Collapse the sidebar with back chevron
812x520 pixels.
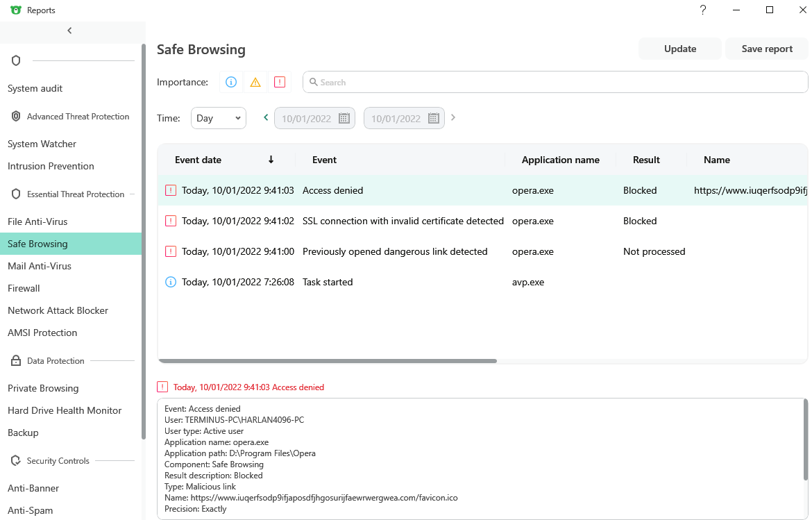tap(69, 31)
